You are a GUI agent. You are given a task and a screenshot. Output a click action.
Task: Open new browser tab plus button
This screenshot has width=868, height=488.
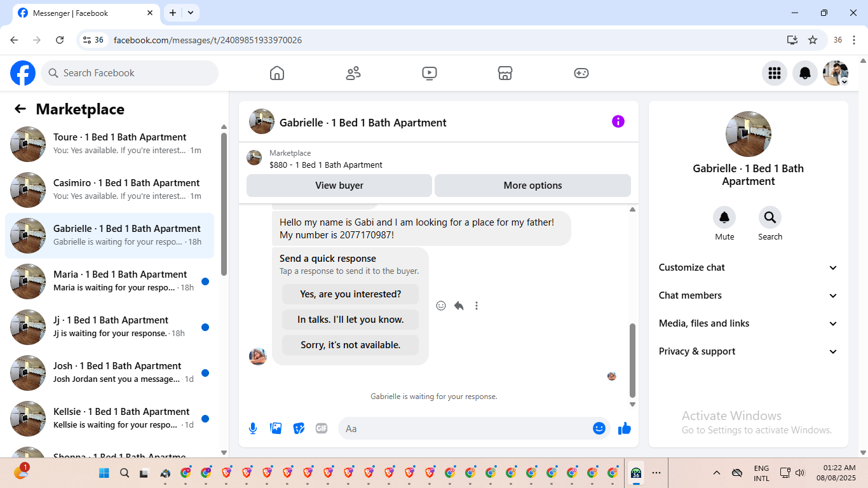(172, 13)
